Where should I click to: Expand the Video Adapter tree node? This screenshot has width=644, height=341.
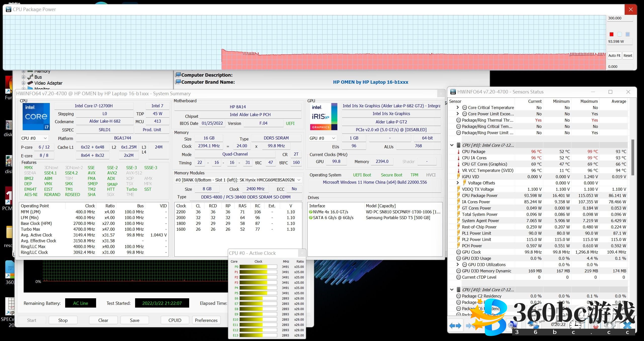(23, 83)
